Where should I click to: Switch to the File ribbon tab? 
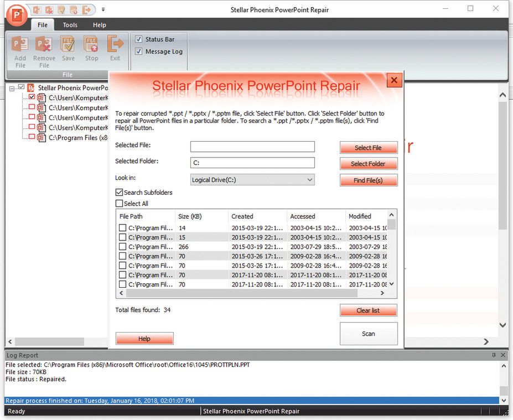point(43,25)
